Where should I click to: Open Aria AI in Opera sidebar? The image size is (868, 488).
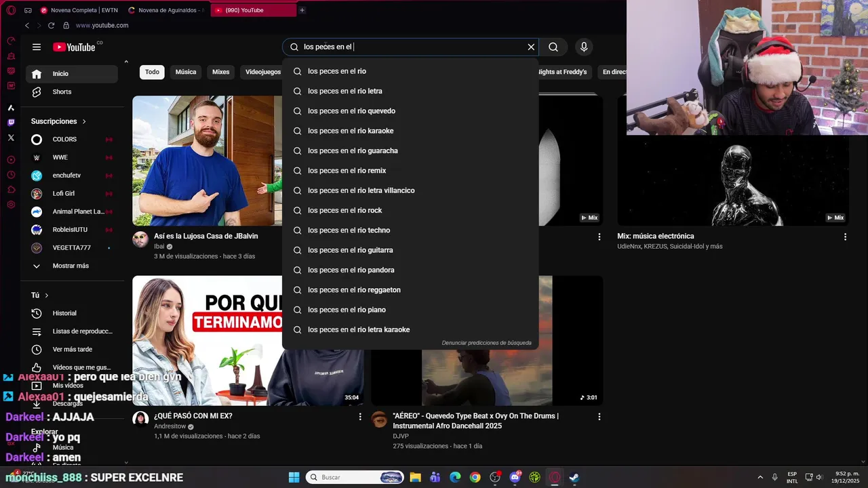tap(11, 108)
